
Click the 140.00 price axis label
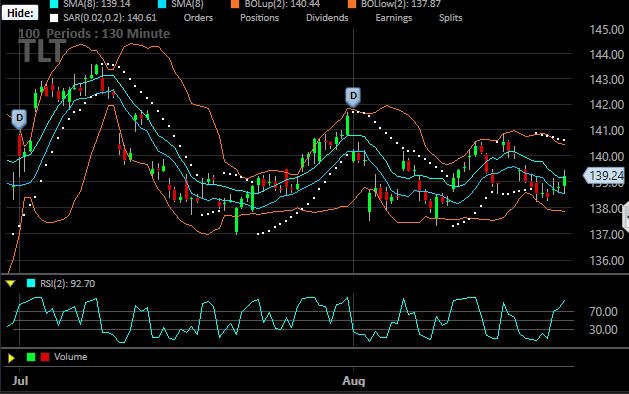click(x=607, y=156)
